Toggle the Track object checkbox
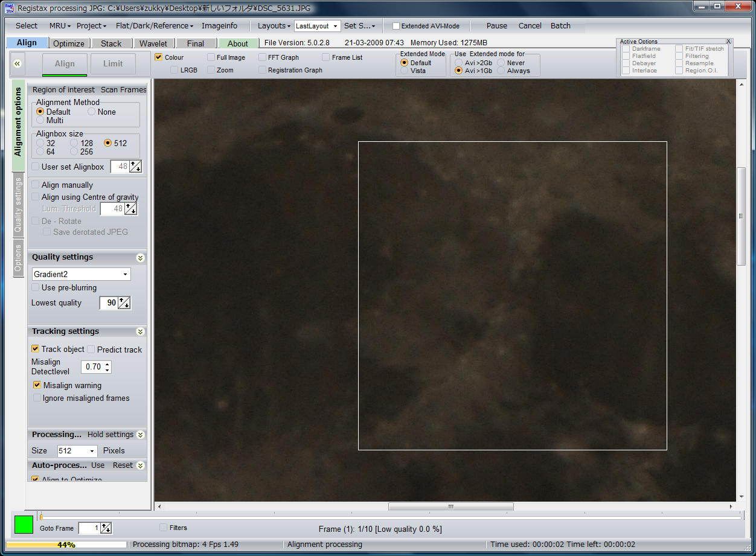This screenshot has height=556, width=756. point(36,350)
